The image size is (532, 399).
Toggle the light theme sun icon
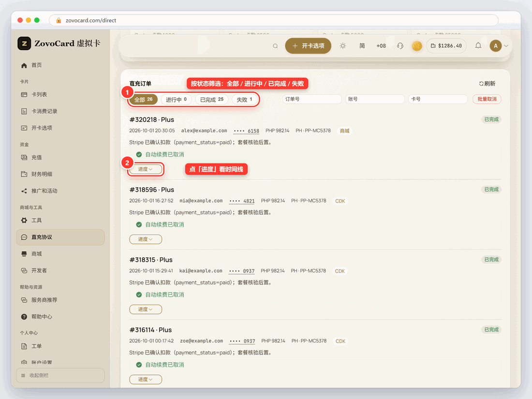click(343, 46)
